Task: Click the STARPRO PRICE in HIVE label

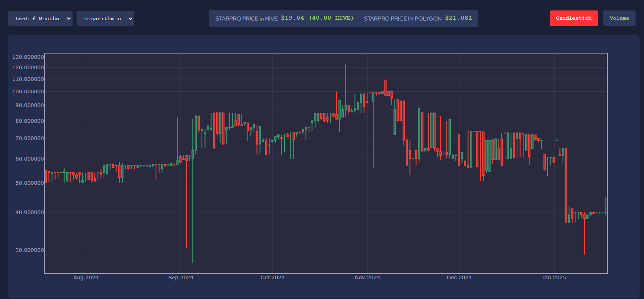Action: [246, 19]
